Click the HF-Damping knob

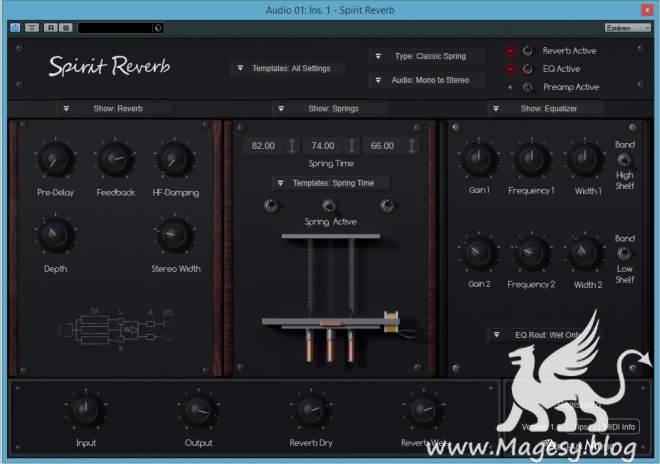pyautogui.click(x=175, y=160)
